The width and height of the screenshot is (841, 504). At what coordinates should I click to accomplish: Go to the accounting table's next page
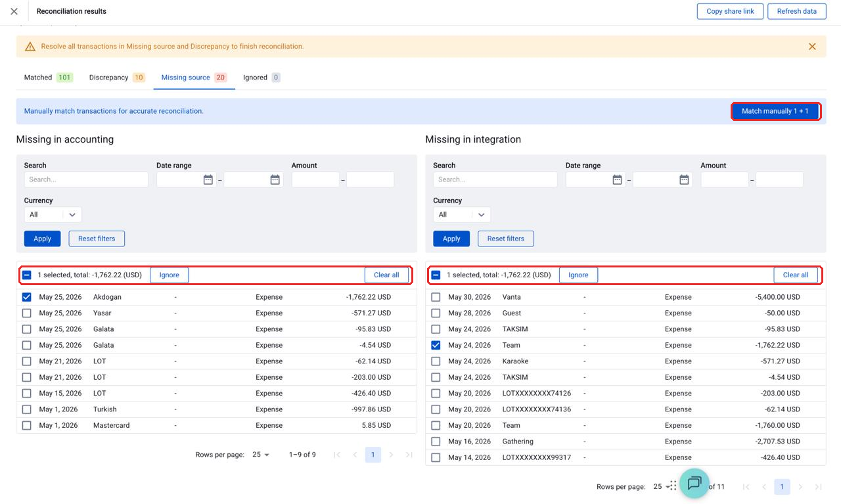coord(391,455)
